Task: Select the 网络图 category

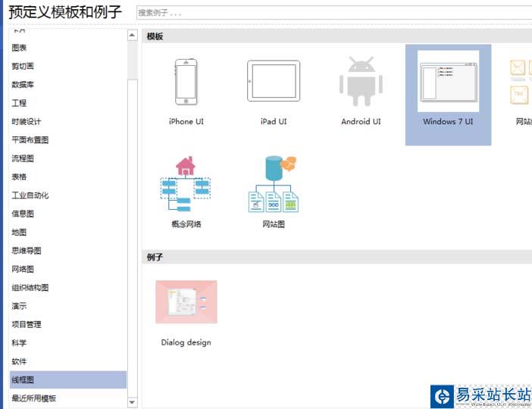Action: 68,270
